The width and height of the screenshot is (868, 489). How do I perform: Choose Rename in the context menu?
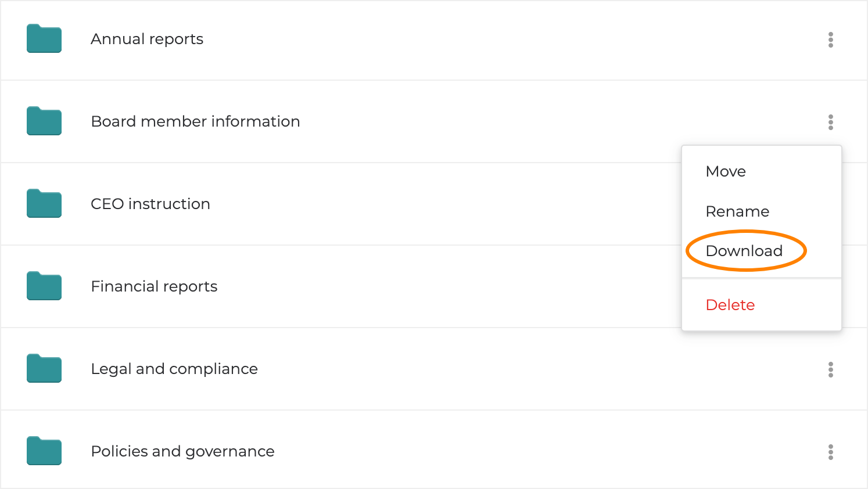pos(737,211)
